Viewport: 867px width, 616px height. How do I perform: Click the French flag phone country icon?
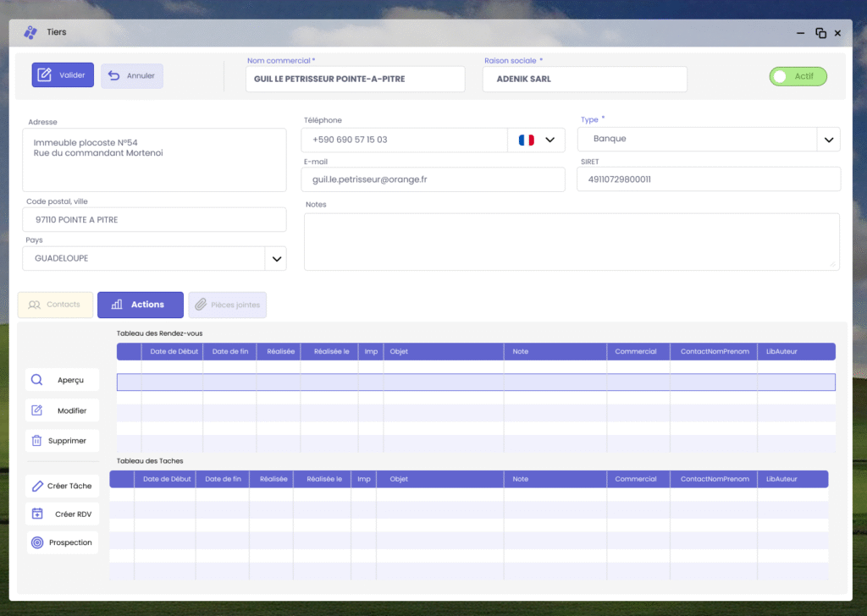526,140
